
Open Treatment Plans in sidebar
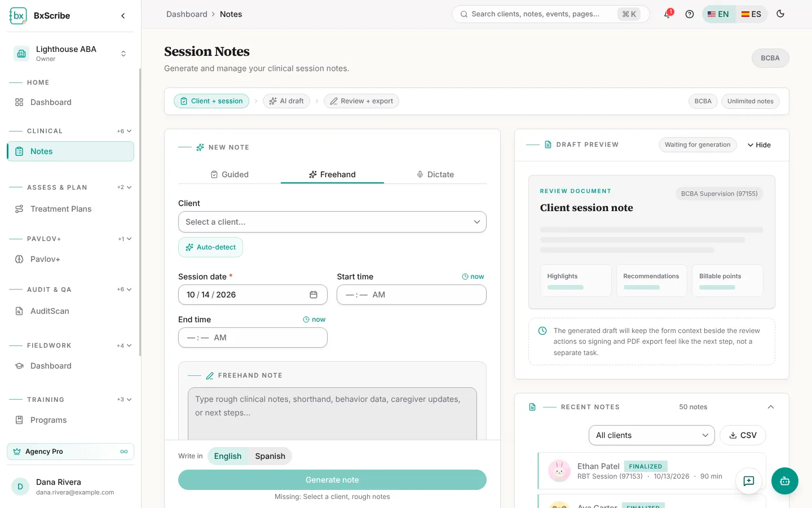coord(70,209)
